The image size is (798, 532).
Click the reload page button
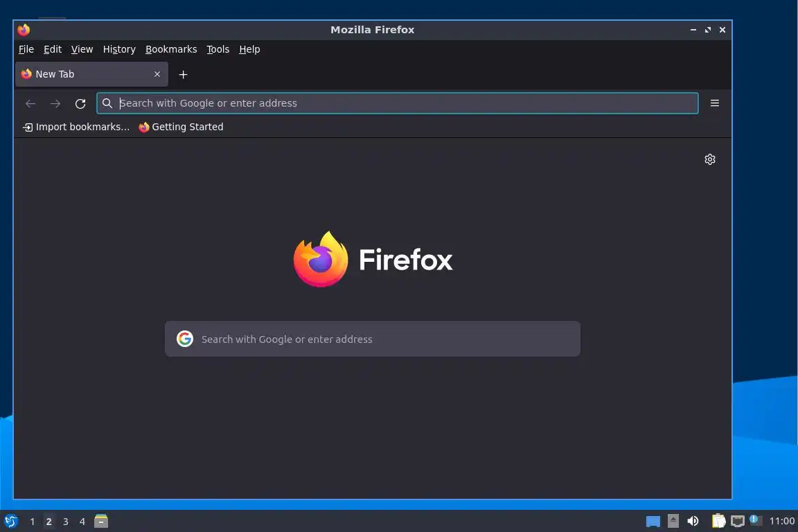point(80,104)
